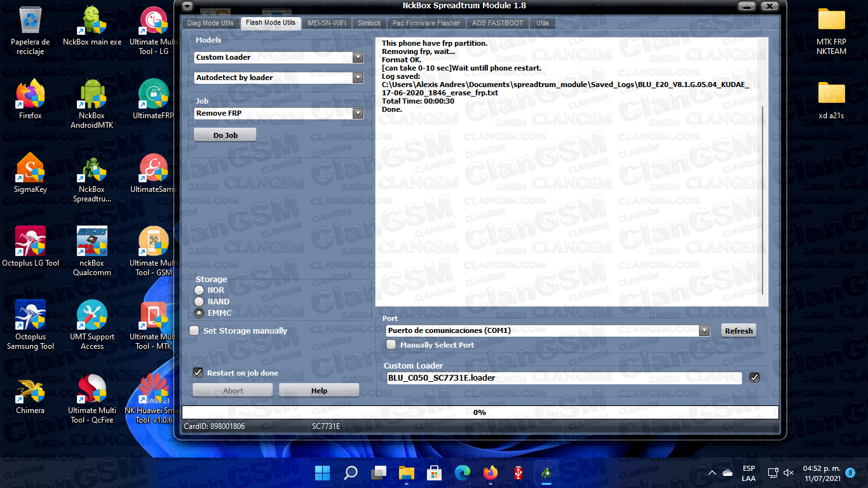Open NckBox AndroidMTK
The width and height of the screenshot is (868, 488).
(x=92, y=95)
